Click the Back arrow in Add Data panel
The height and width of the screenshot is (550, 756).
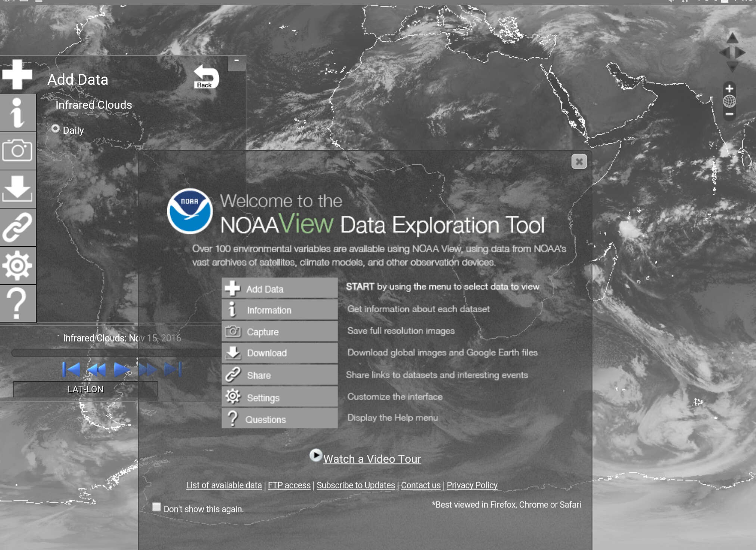(206, 77)
